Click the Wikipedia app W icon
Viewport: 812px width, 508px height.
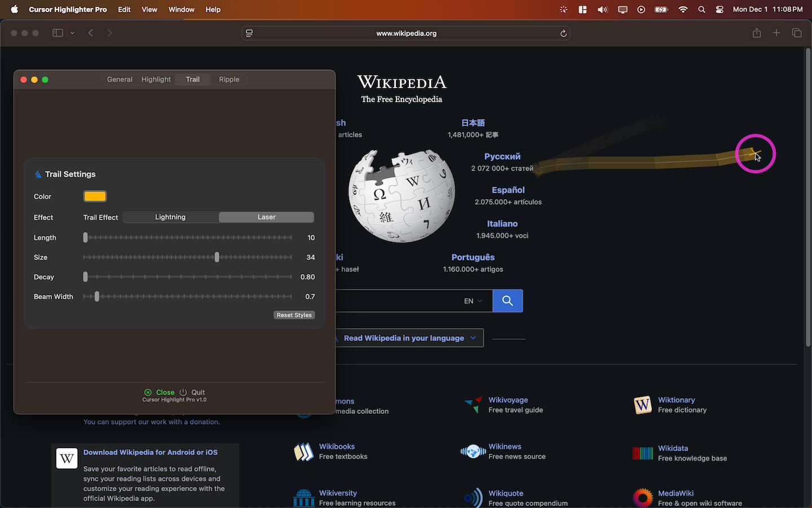[x=67, y=458]
